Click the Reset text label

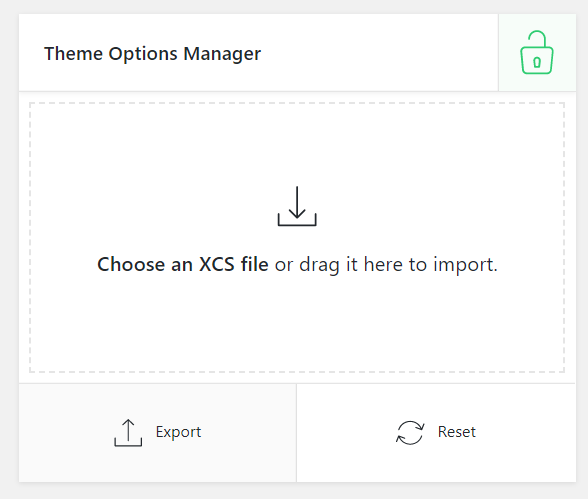point(457,432)
